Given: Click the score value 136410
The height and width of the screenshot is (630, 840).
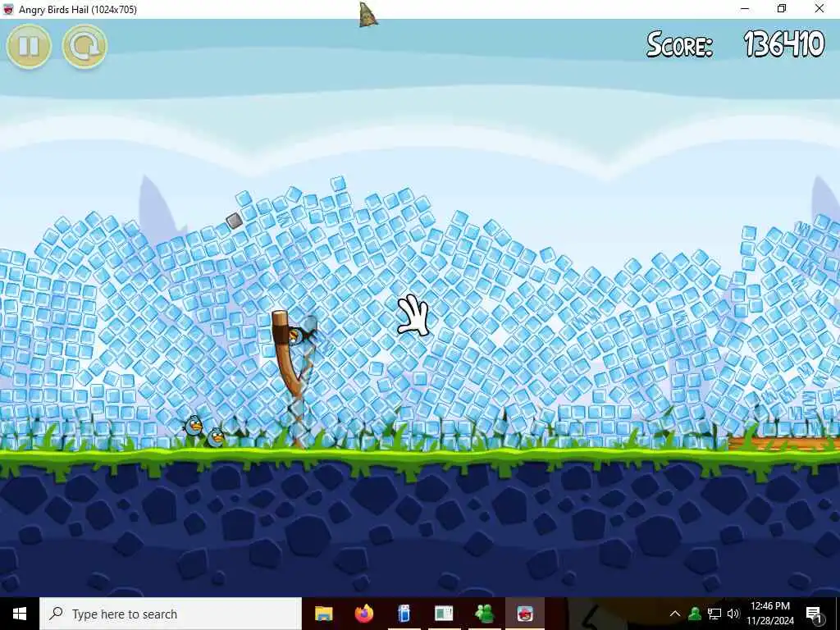Looking at the screenshot, I should [783, 44].
